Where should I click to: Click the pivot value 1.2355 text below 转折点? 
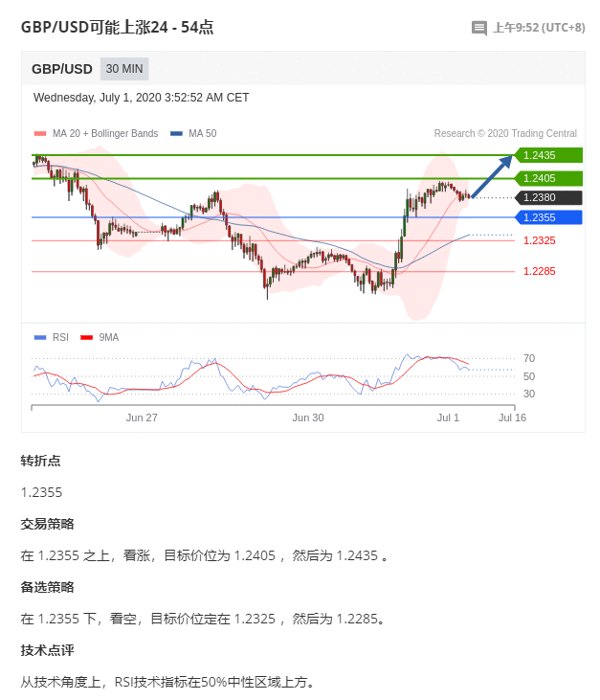tap(41, 492)
